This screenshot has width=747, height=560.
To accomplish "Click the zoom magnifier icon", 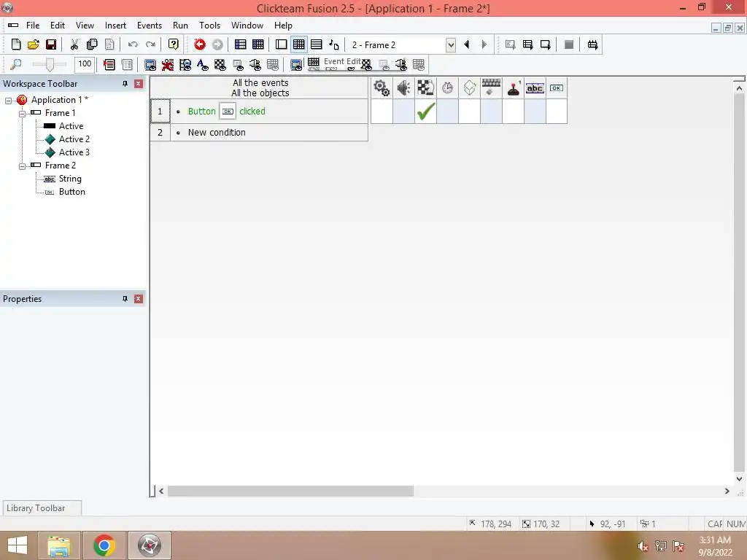I will (16, 64).
